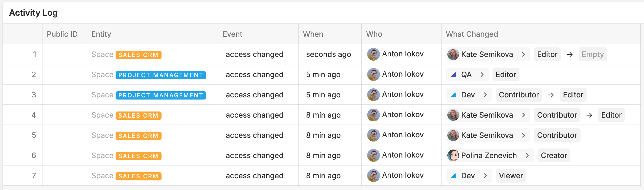Click Anton Iokov's avatar in row 7

click(x=373, y=176)
